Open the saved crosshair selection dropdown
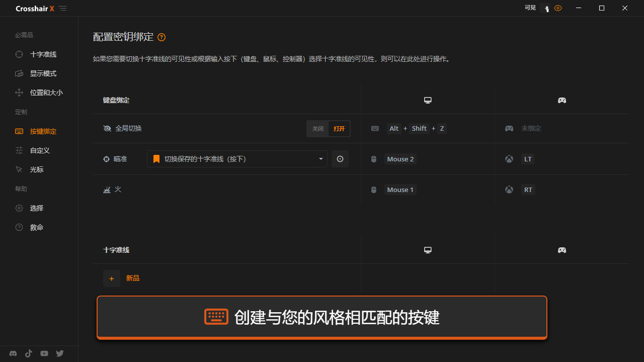The height and width of the screenshot is (362, 644). tap(237, 159)
